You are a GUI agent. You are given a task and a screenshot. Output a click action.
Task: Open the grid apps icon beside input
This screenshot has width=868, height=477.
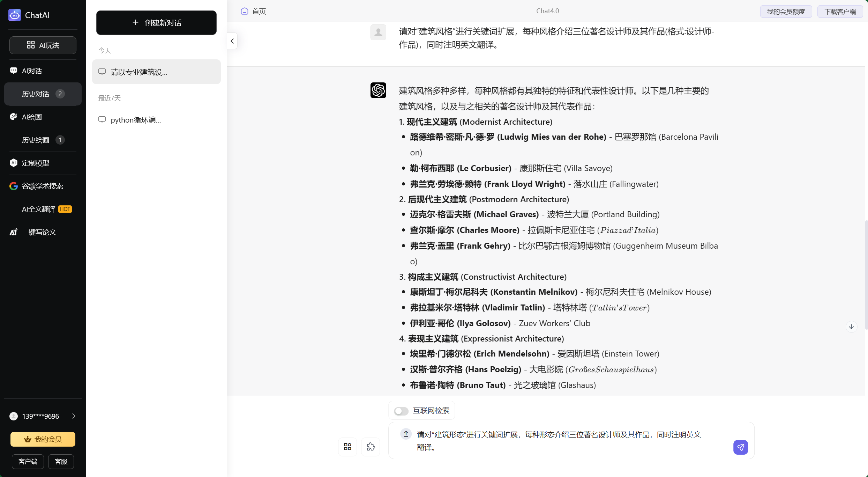point(347,447)
